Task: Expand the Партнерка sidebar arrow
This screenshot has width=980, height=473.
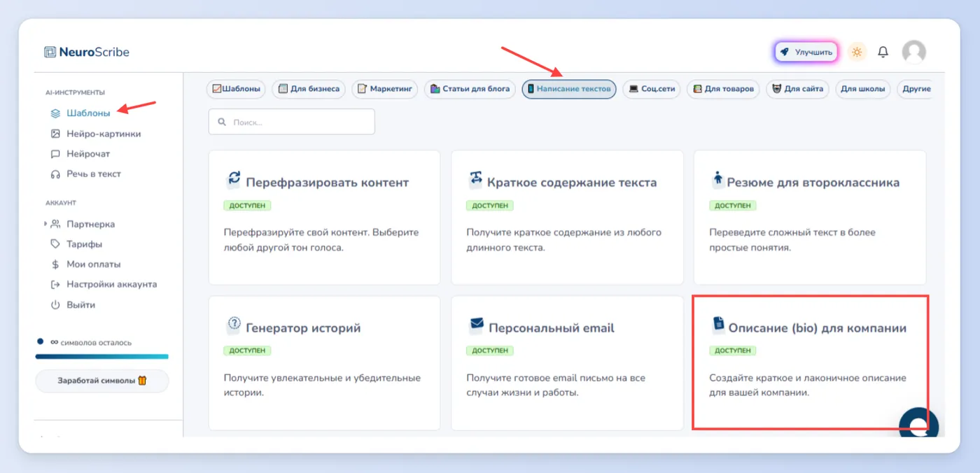Action: [x=45, y=224]
